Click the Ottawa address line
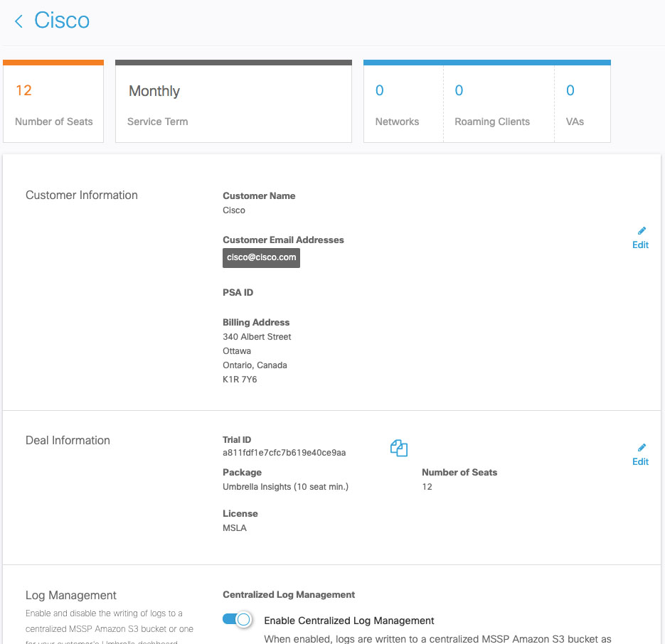Image resolution: width=665 pixels, height=644 pixels. (x=237, y=351)
